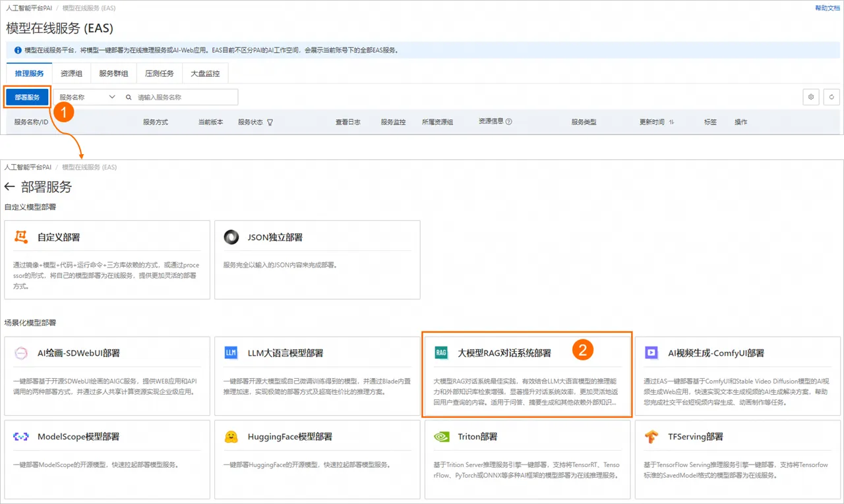Click the settings gear icon in toolbar
This screenshot has height=504, width=844.
811,97
